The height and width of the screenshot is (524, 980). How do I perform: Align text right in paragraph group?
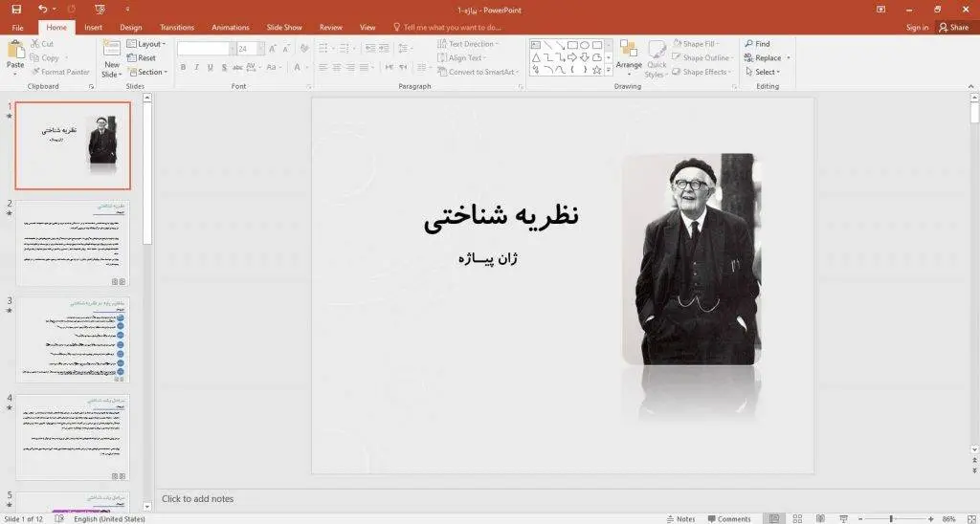[350, 68]
